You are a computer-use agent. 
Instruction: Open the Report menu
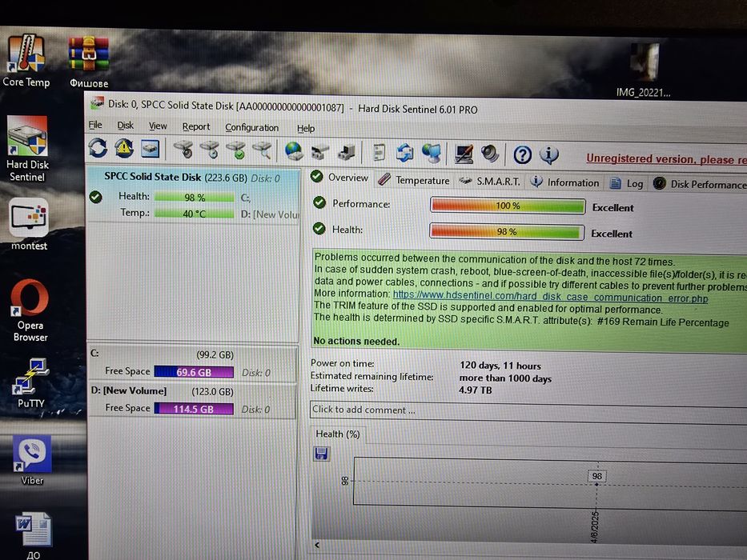[x=196, y=126]
